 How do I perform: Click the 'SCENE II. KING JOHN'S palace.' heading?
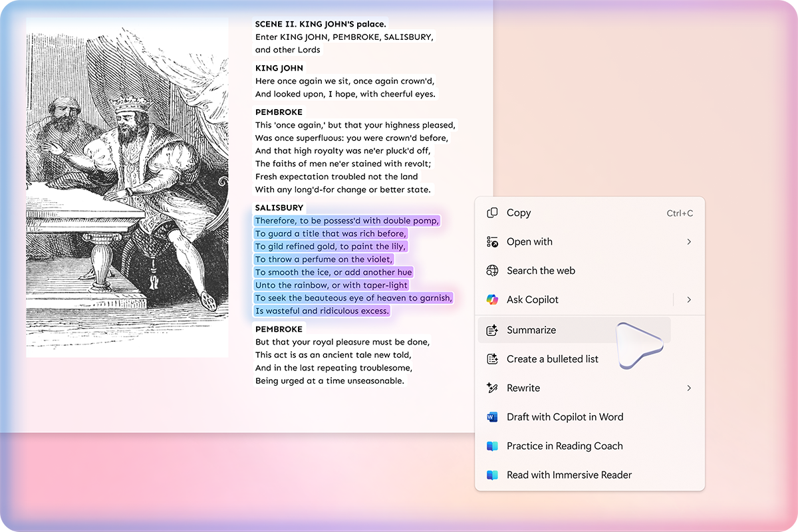pos(321,24)
